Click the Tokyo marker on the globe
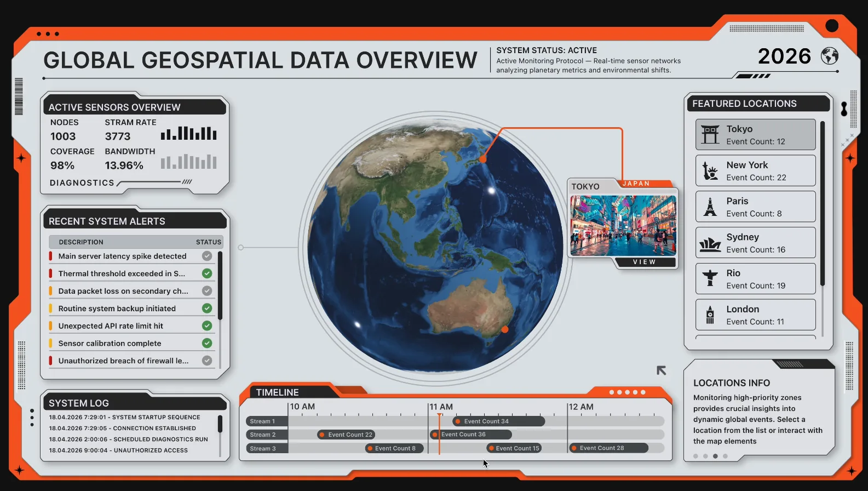Viewport: 868px width, 491px height. click(483, 159)
